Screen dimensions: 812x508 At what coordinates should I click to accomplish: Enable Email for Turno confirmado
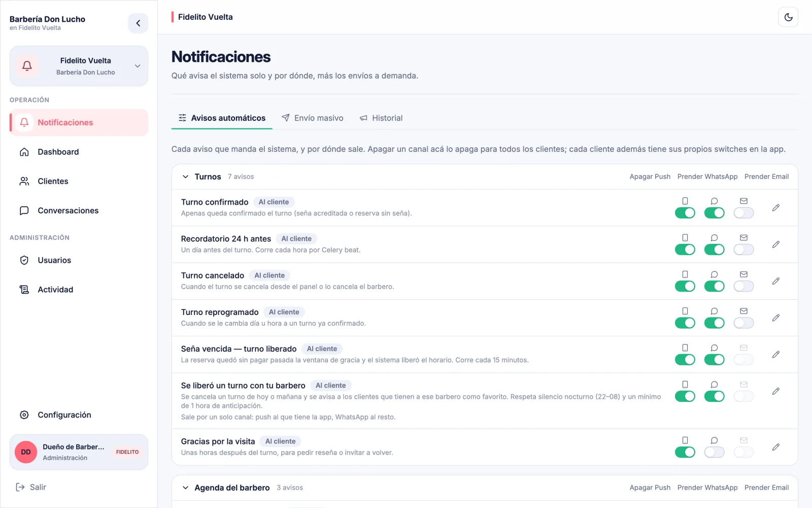(743, 213)
